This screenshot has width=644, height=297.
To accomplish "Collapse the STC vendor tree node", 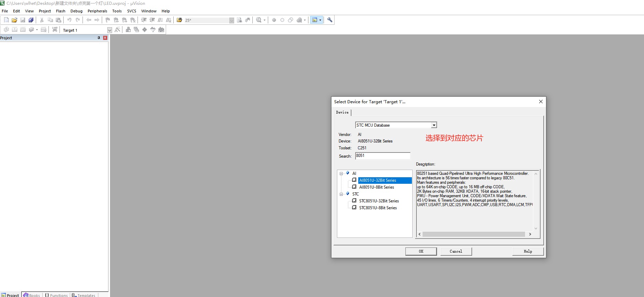I will [x=341, y=194].
